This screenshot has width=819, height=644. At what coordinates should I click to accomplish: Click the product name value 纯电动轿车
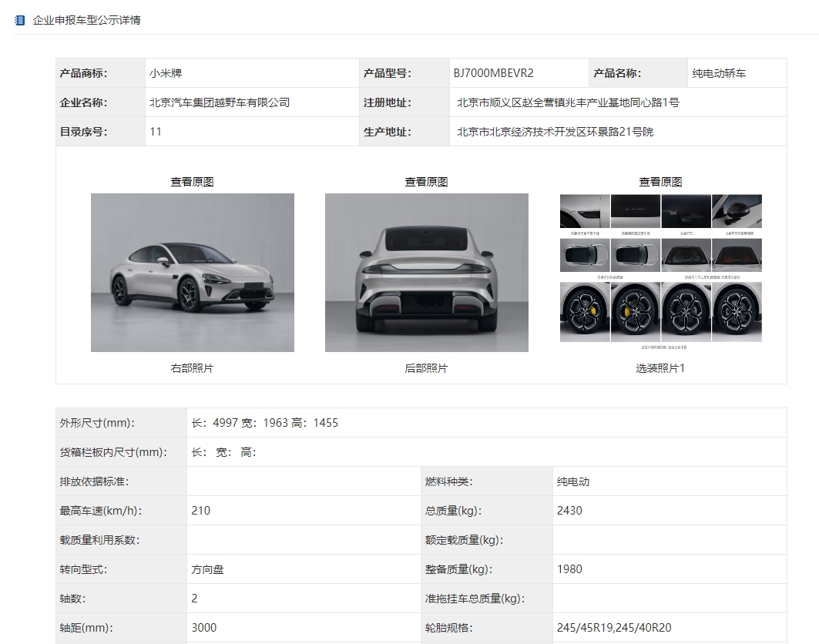(x=719, y=73)
